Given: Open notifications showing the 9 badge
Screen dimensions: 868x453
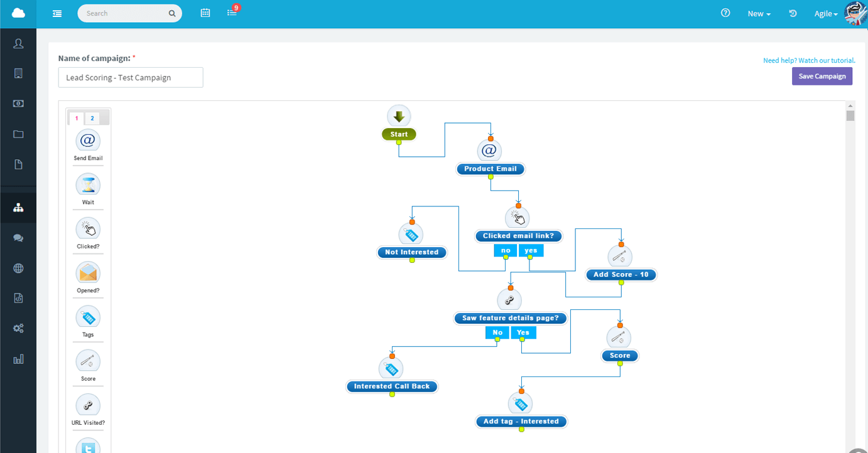Looking at the screenshot, I should (x=232, y=13).
